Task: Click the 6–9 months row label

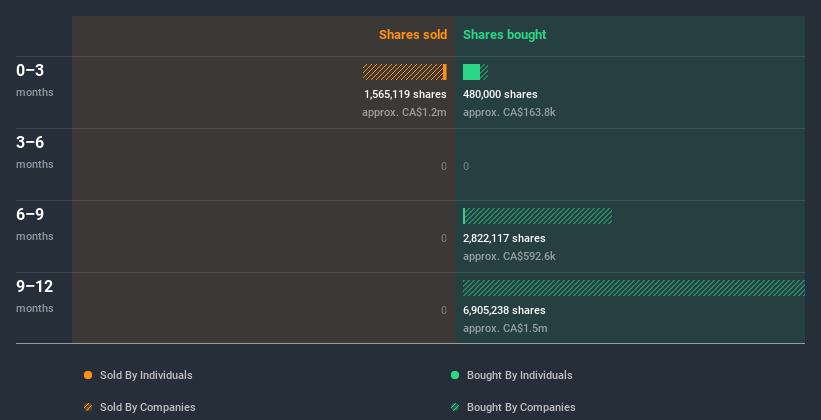Action: pos(35,224)
